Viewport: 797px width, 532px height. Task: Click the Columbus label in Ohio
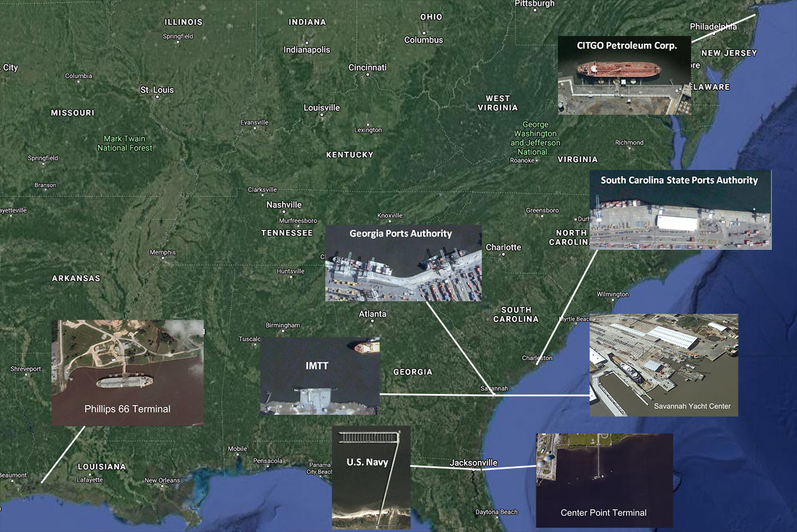click(424, 40)
